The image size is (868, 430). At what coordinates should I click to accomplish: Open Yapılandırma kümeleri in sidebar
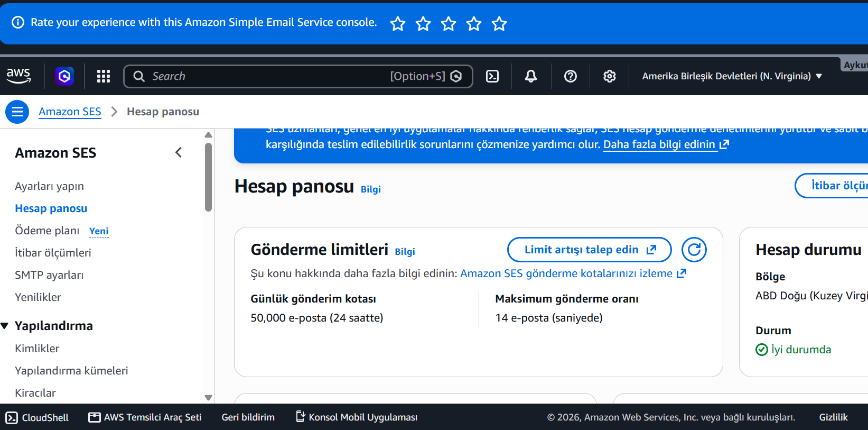pos(71,371)
